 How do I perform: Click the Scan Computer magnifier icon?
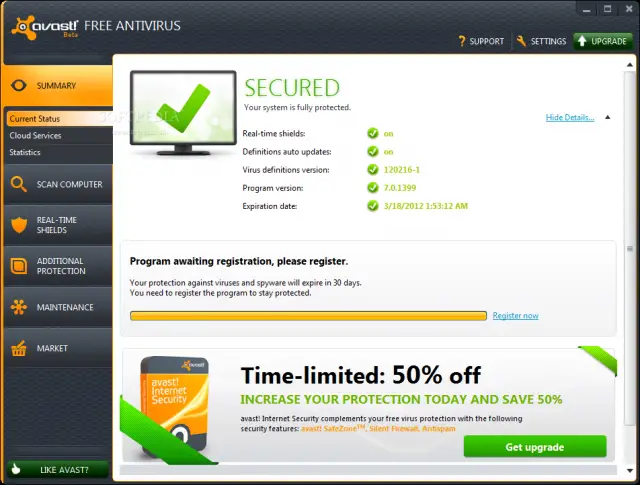(x=18, y=184)
